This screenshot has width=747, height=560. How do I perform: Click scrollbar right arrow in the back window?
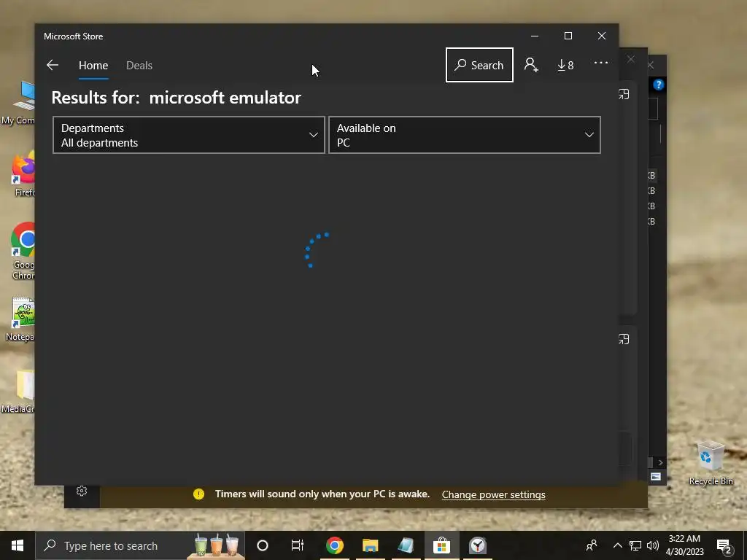tap(660, 462)
